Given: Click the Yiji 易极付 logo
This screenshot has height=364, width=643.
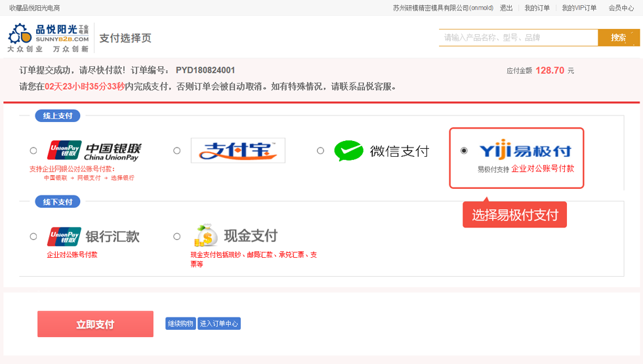Looking at the screenshot, I should click(x=526, y=150).
